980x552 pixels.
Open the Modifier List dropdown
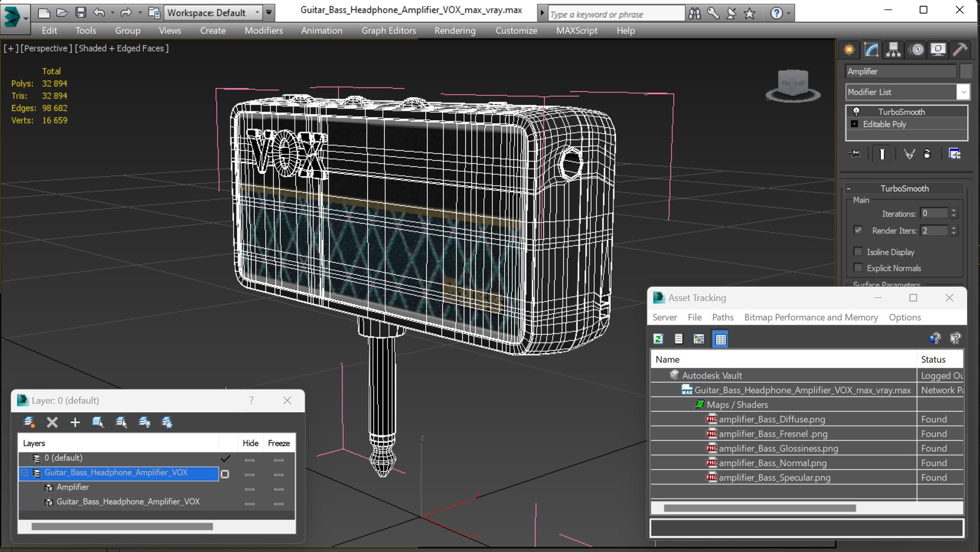(963, 92)
